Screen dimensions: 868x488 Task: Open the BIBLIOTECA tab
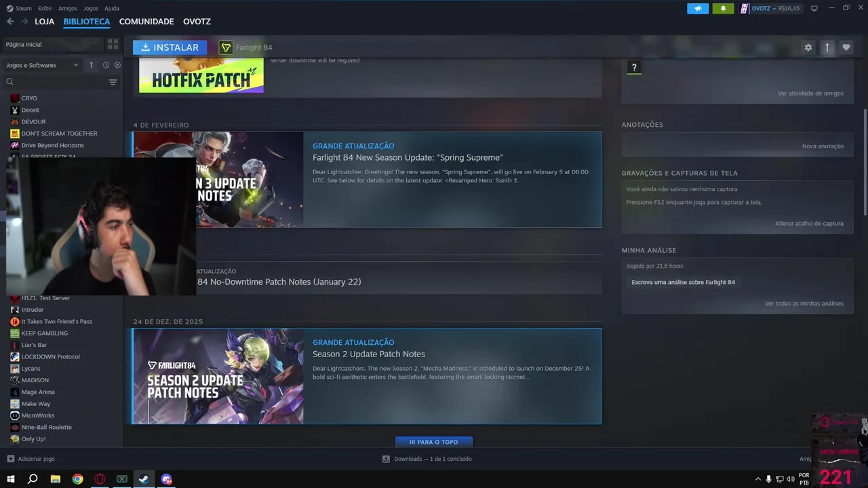tap(87, 22)
